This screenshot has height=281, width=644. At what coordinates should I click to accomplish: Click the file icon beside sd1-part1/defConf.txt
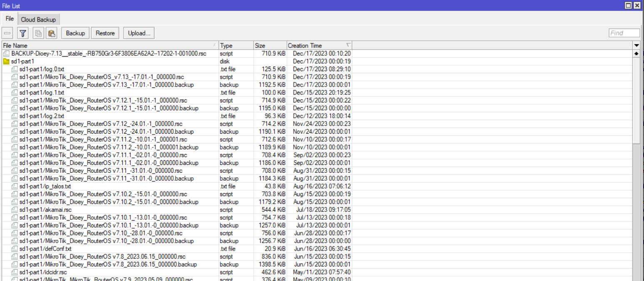[15, 249]
